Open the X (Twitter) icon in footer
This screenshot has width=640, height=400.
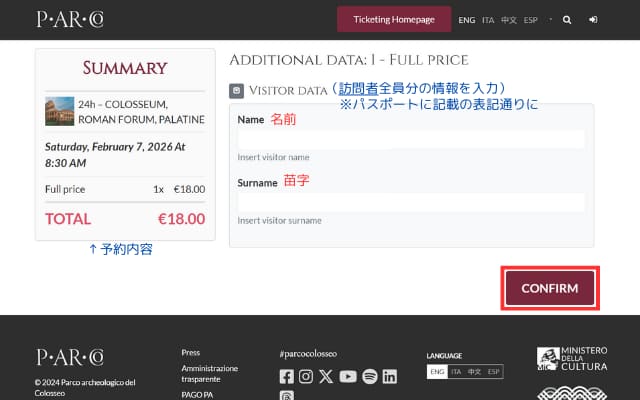(326, 376)
